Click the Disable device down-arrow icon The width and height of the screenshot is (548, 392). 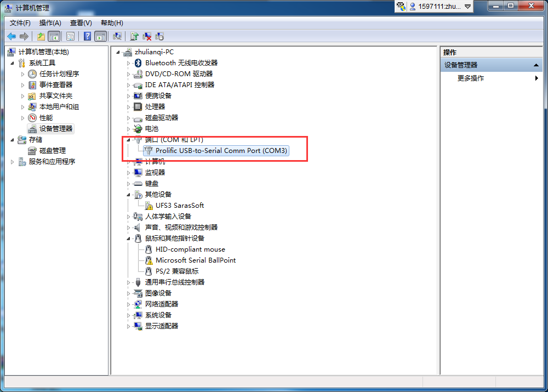(159, 36)
